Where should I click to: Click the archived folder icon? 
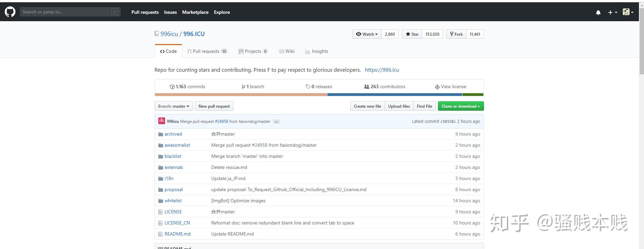[x=161, y=134]
